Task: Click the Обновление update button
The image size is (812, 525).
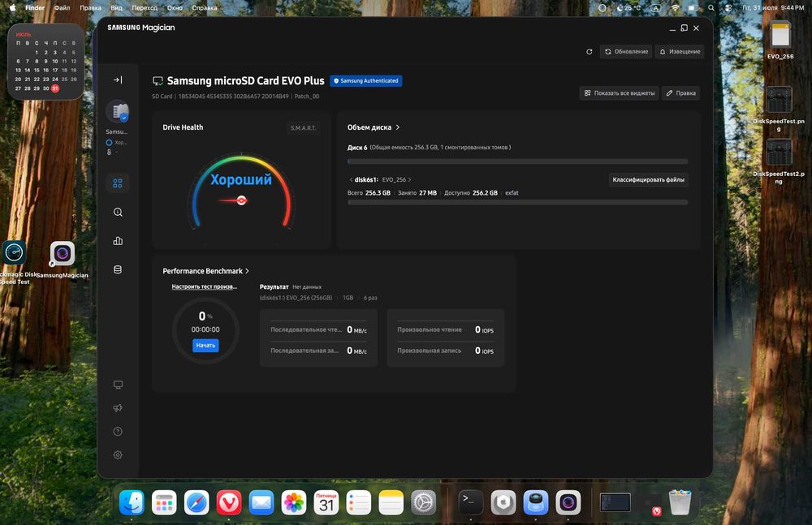Action: [x=626, y=52]
